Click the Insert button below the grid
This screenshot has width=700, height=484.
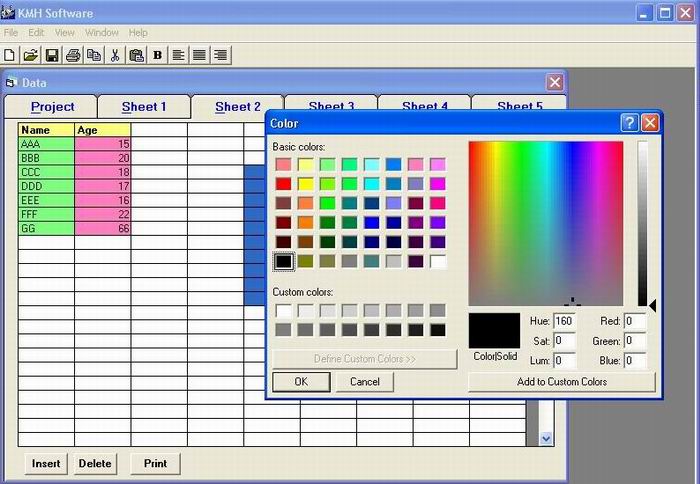click(46, 463)
